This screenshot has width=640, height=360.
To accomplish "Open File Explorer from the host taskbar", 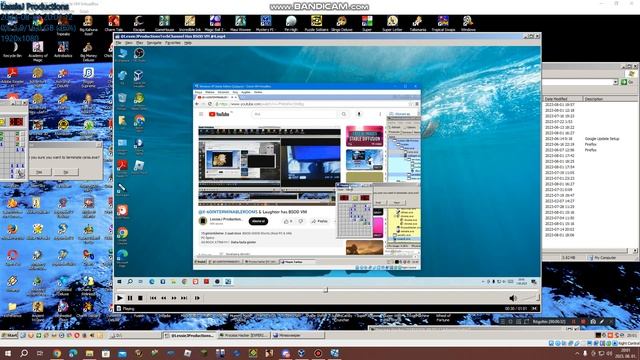I will 89,353.
